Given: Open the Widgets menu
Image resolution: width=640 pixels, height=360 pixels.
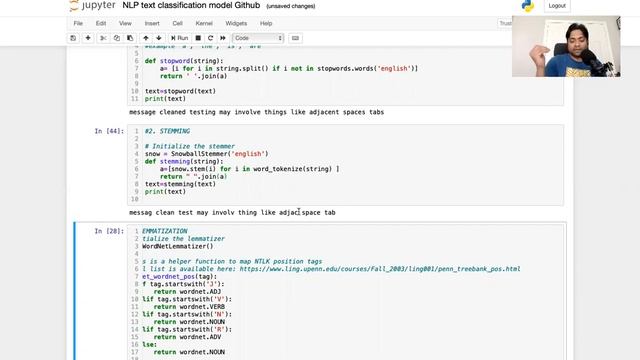Looking at the screenshot, I should (x=236, y=23).
